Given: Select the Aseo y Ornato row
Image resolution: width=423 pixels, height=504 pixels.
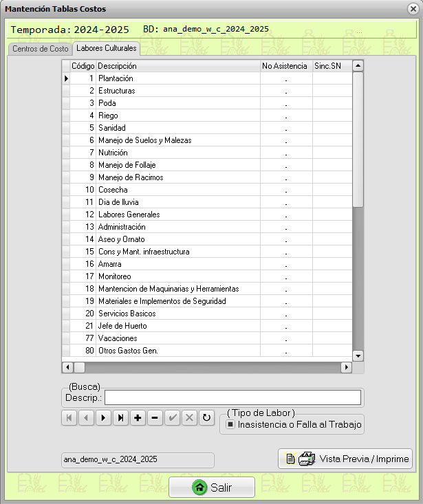Looking at the screenshot, I should [x=207, y=239].
